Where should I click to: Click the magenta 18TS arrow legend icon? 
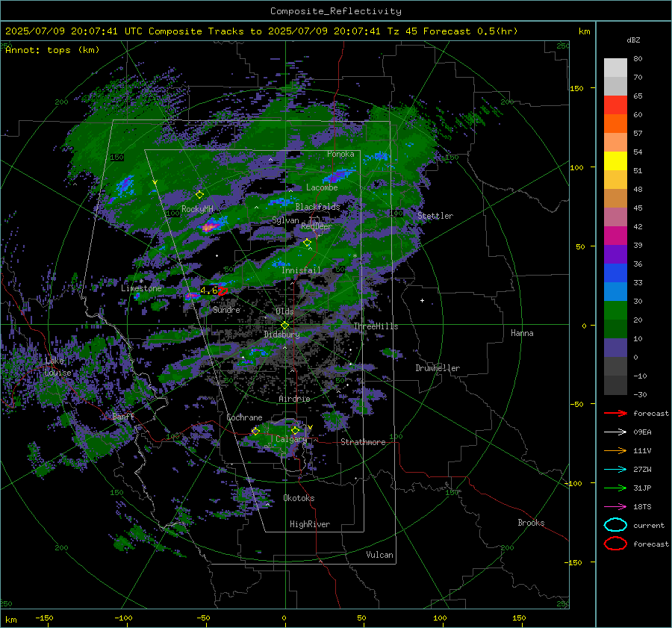pos(615,507)
